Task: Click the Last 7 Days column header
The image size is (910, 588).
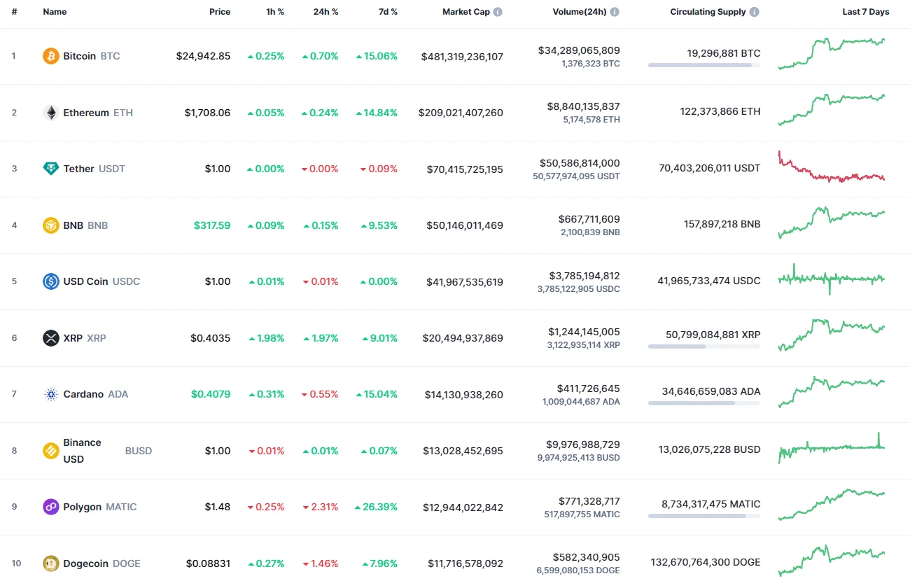Action: pyautogui.click(x=866, y=12)
